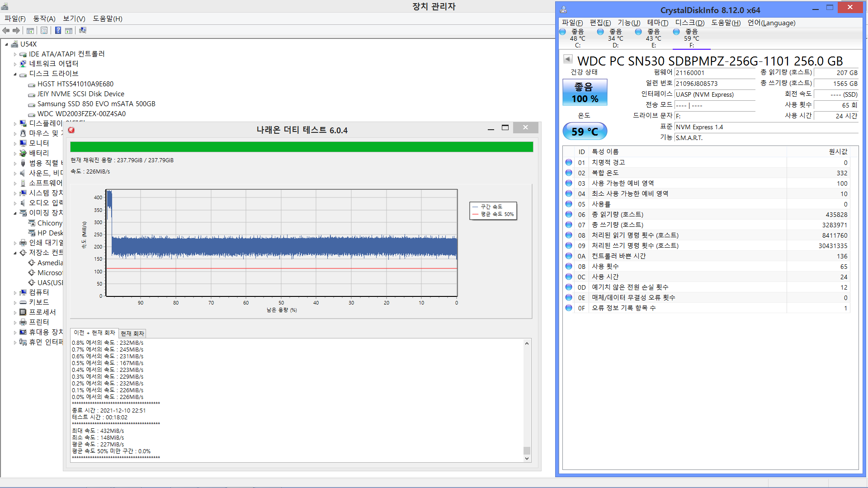Expand the 모니터 node

[x=15, y=144]
